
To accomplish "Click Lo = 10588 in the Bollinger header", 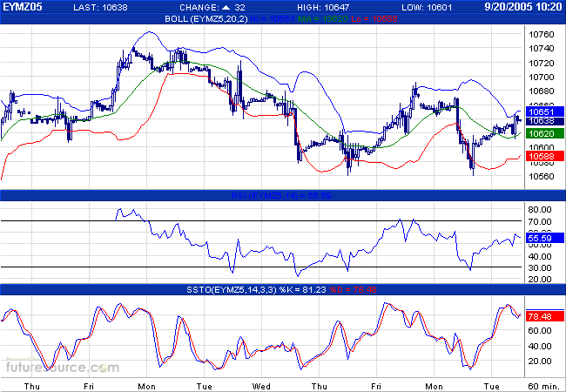I will (x=374, y=19).
